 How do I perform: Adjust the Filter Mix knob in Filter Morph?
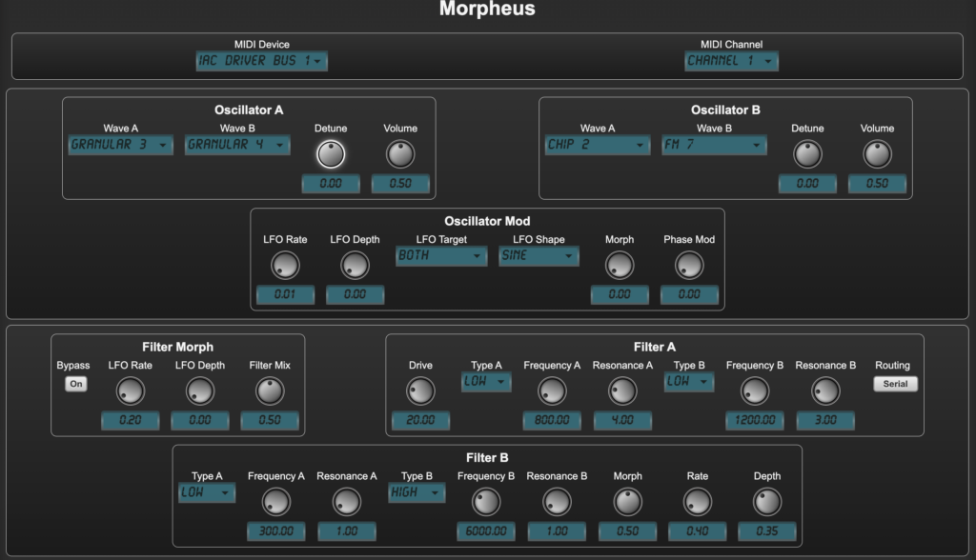[270, 390]
